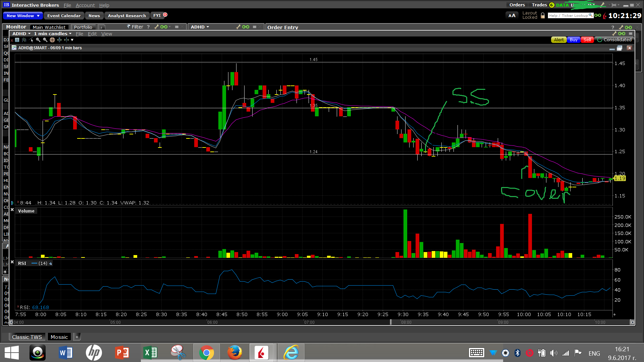
Task: Click the green link chain beside ticker lookup
Action: pyautogui.click(x=598, y=15)
